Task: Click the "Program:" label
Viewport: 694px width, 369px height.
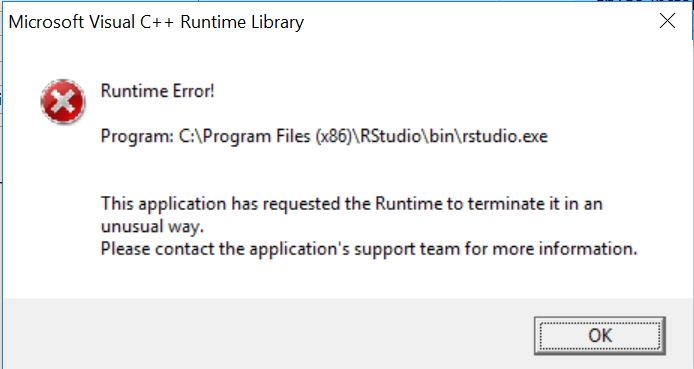Action: pyautogui.click(x=137, y=136)
